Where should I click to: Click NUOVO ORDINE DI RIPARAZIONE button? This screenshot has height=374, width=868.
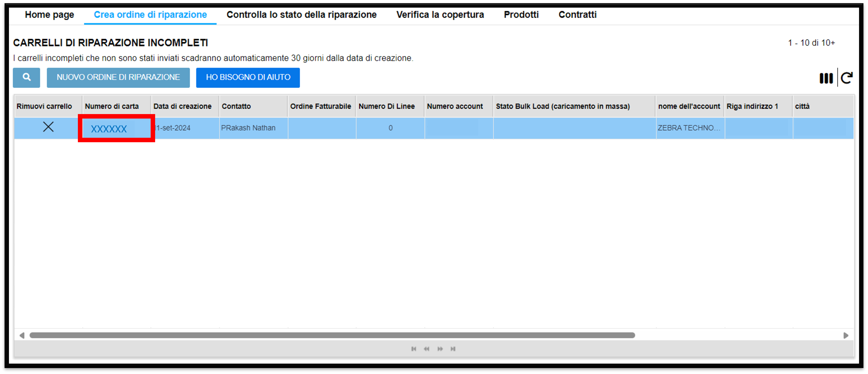pos(118,77)
